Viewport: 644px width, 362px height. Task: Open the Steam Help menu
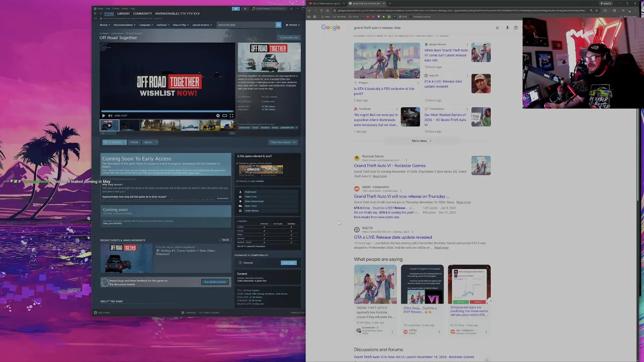click(x=133, y=9)
